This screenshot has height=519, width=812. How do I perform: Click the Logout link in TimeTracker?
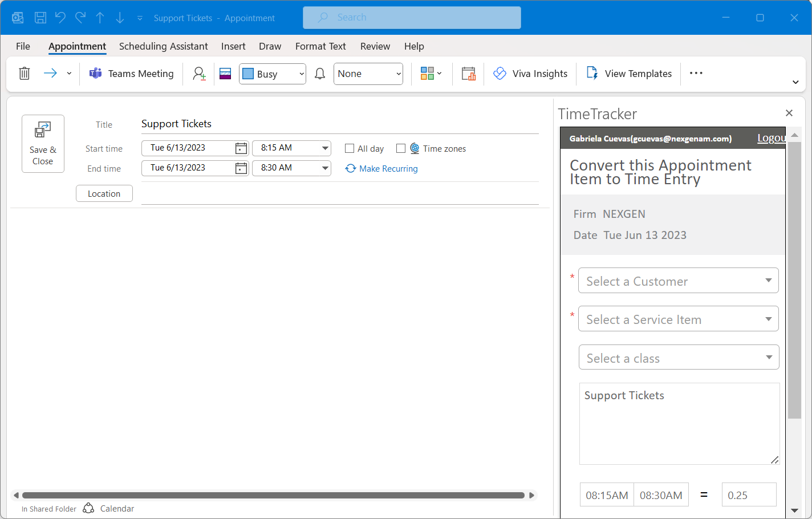(772, 138)
